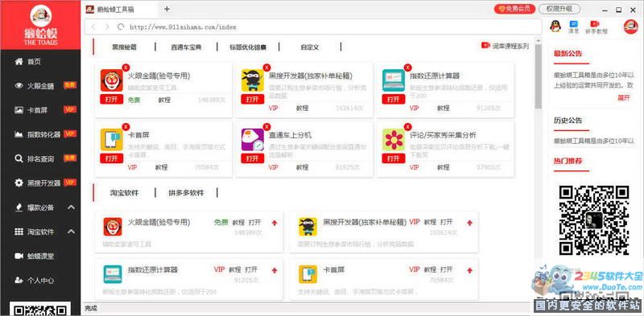
Task: Collapse the 爆款必备 sidebar section chevron
Action: pyautogui.click(x=71, y=207)
